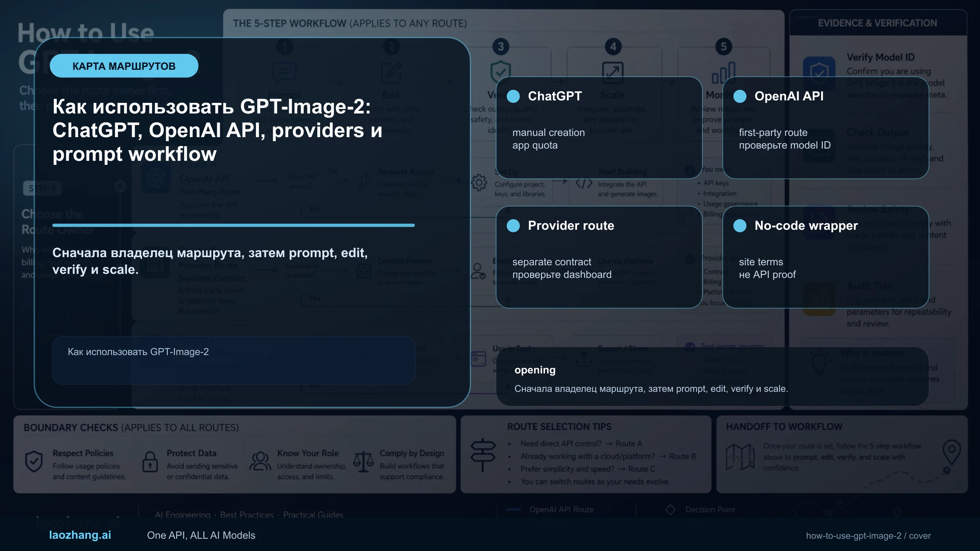980x551 pixels.
Task: Click the Handoff to Workflow map icon
Action: (740, 456)
